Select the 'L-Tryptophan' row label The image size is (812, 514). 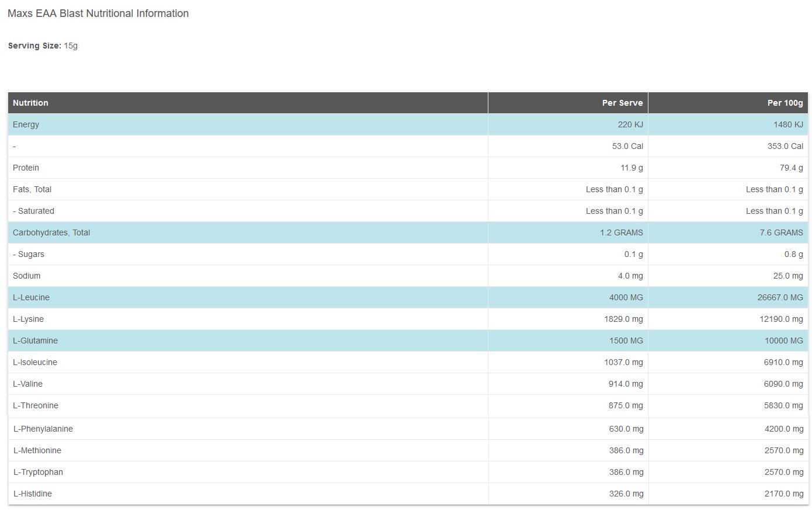38,472
